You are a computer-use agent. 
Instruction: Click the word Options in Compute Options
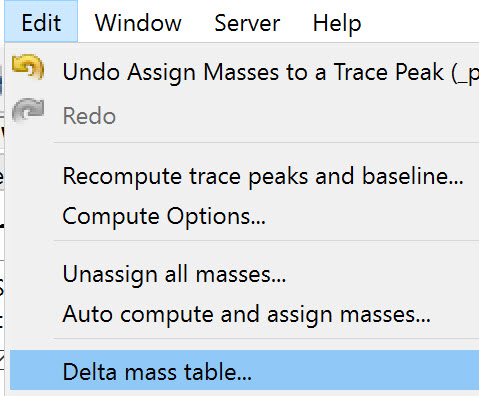[216, 217]
